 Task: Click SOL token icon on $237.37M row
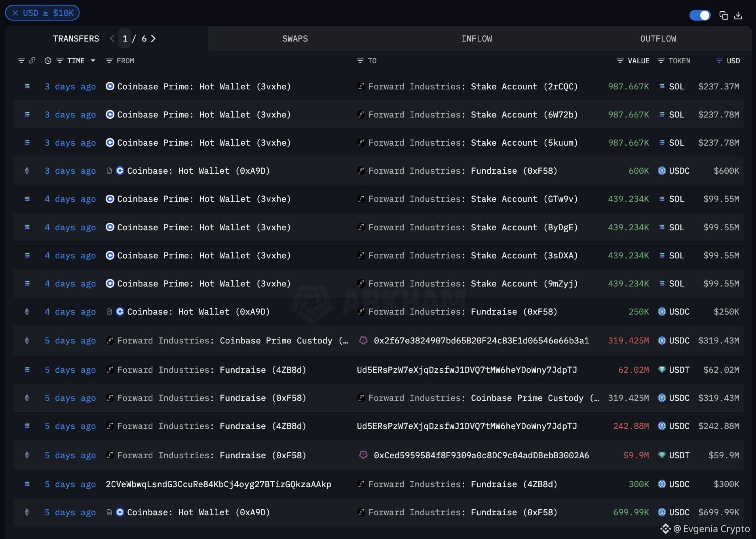click(x=662, y=86)
